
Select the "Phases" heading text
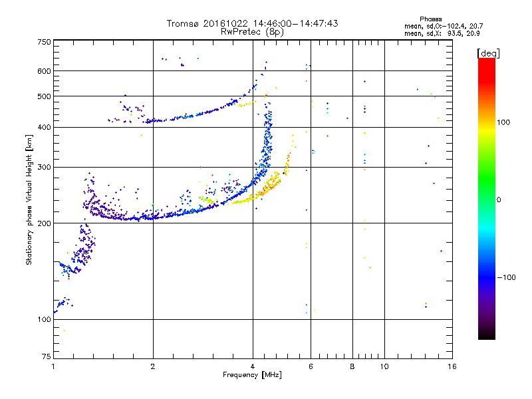(x=430, y=19)
